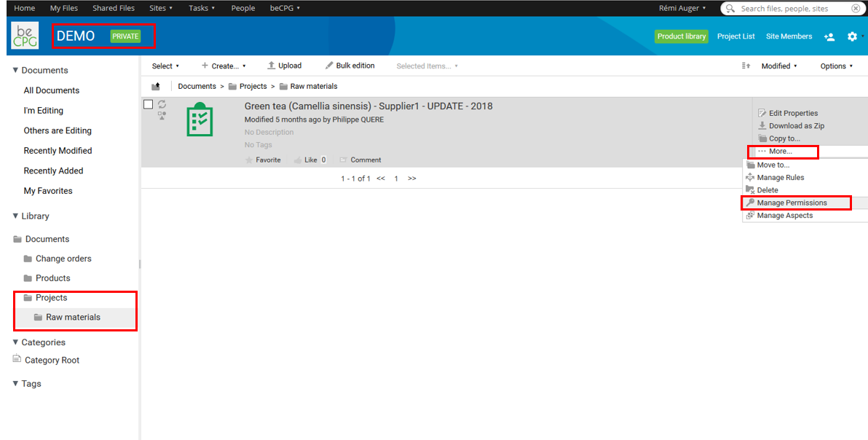Select Raw materials folder in tree
The height and width of the screenshot is (440, 868).
point(73,317)
